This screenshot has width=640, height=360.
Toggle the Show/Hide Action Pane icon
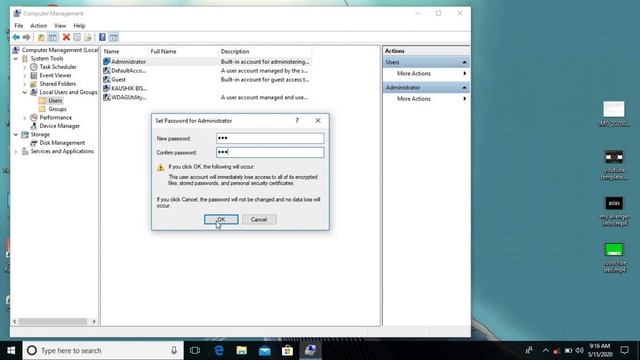coord(114,38)
